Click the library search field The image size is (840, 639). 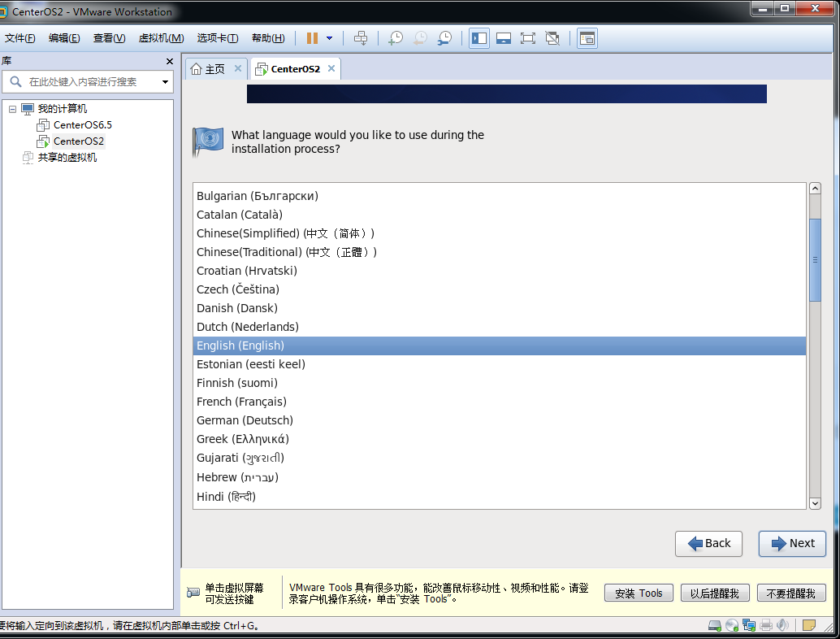[89, 81]
